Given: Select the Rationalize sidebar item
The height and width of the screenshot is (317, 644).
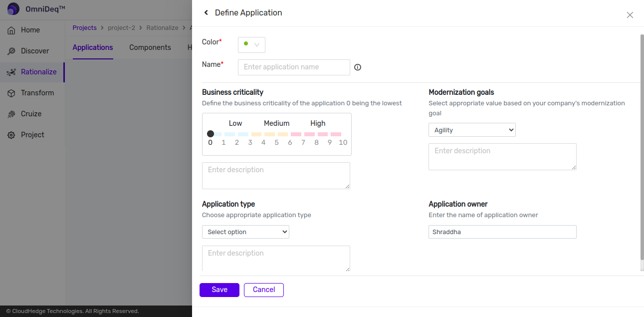Looking at the screenshot, I should 32,72.
